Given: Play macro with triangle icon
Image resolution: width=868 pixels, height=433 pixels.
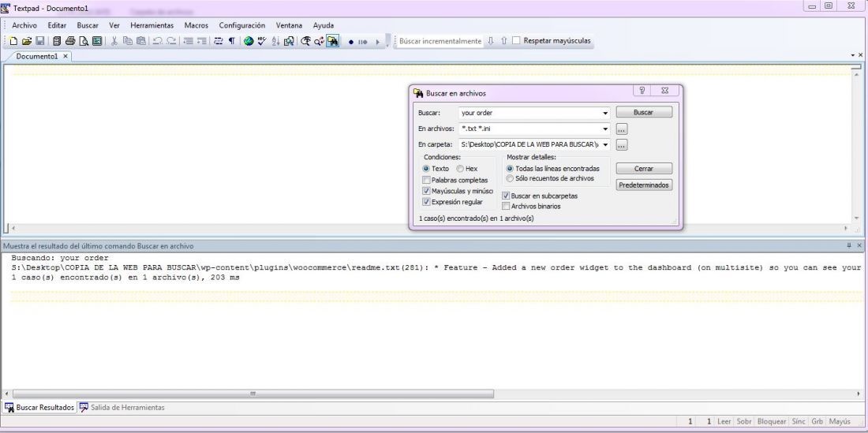Looking at the screenshot, I should pos(377,42).
